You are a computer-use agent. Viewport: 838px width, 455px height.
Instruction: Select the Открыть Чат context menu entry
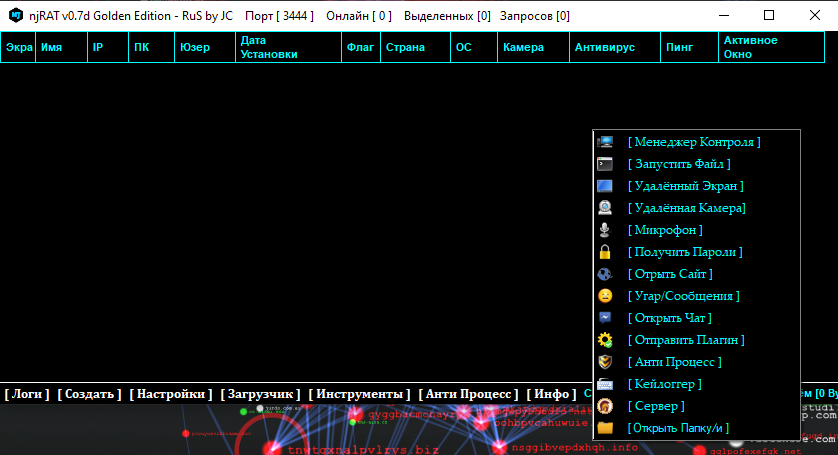669,318
